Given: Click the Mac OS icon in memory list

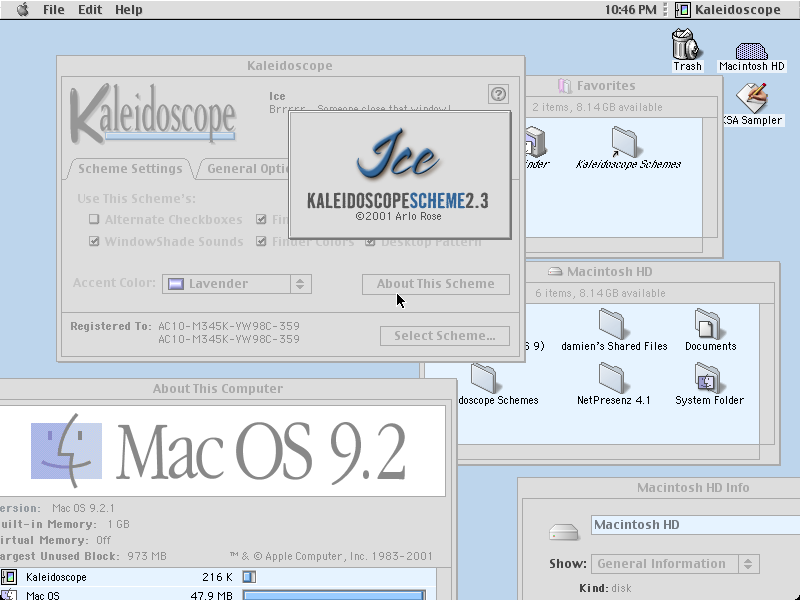Looking at the screenshot, I should [x=9, y=595].
